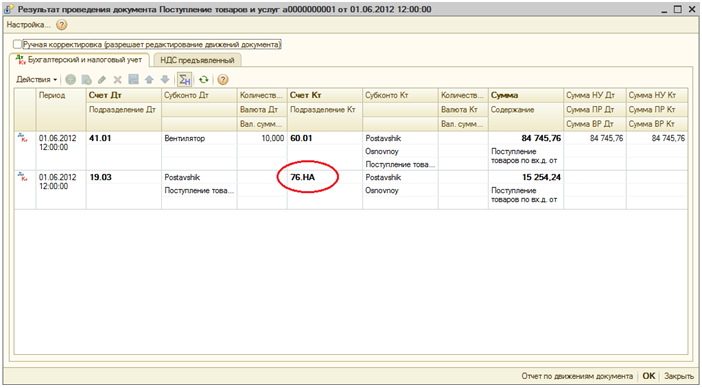The width and height of the screenshot is (702, 388).
Task: Click the pencil Edit record icon
Action: (102, 80)
